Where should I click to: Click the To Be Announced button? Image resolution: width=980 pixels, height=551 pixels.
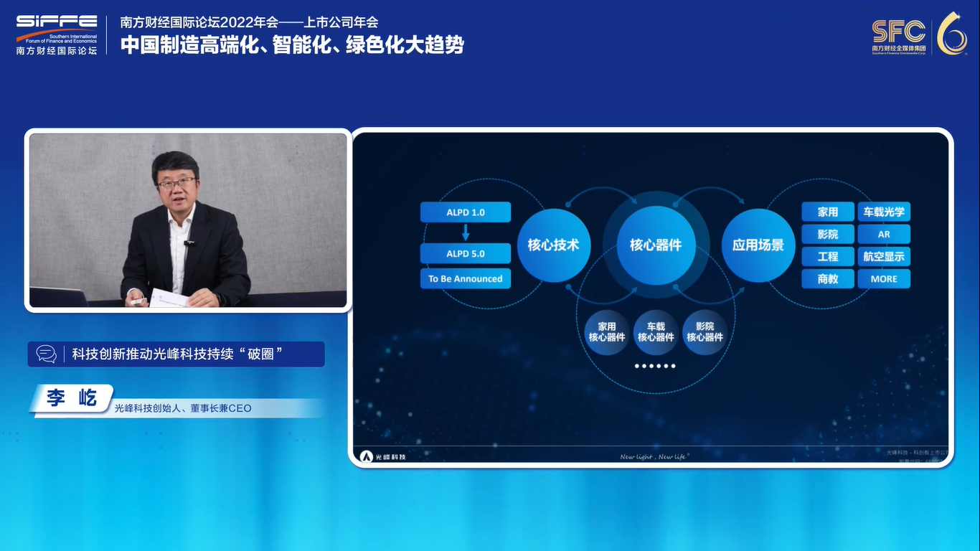pos(465,278)
